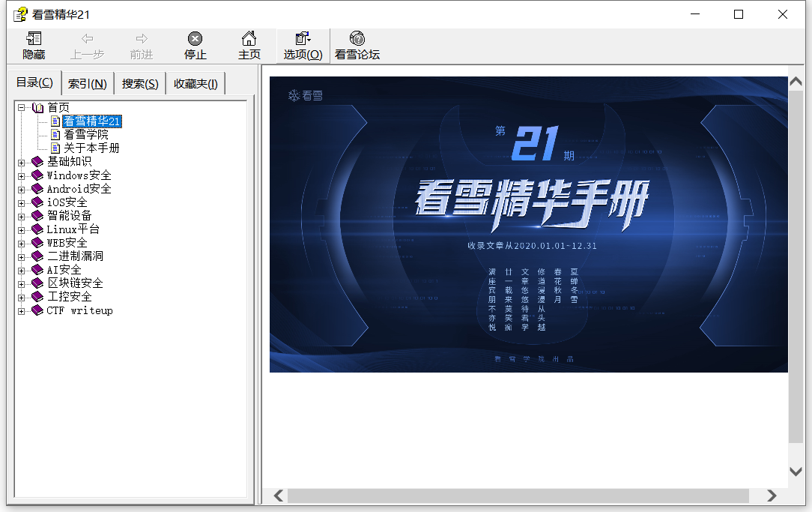The width and height of the screenshot is (812, 512).
Task: Click the horizontal scrollbar thumb
Action: pyautogui.click(x=518, y=496)
